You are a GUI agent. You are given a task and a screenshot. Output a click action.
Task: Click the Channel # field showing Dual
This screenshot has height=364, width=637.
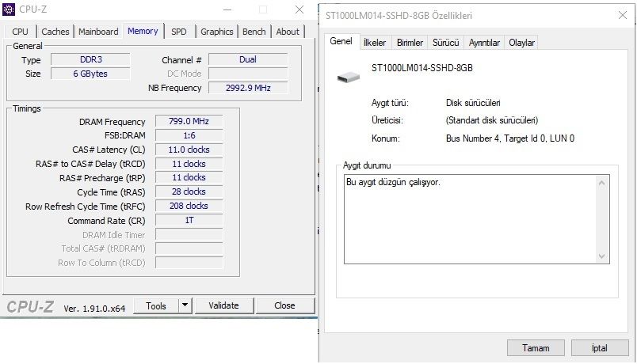point(248,59)
